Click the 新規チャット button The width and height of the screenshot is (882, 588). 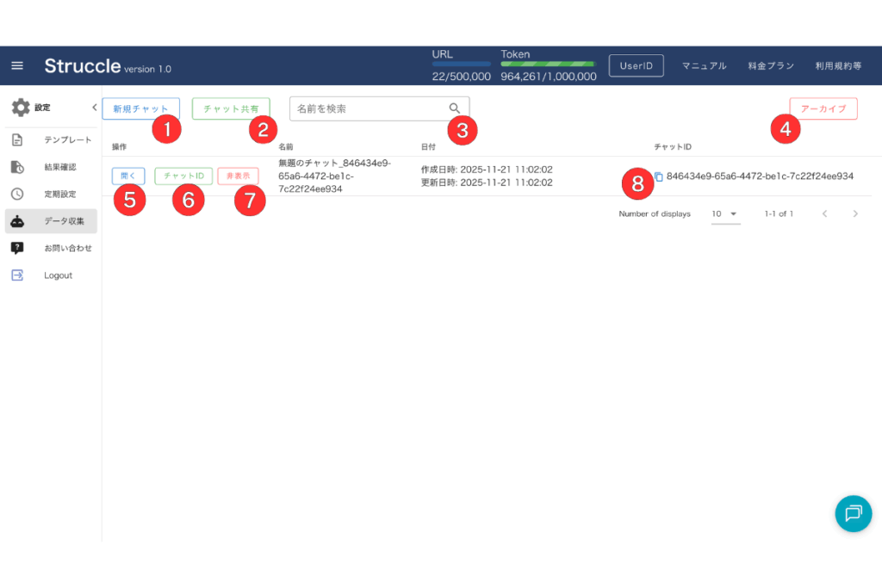click(141, 108)
